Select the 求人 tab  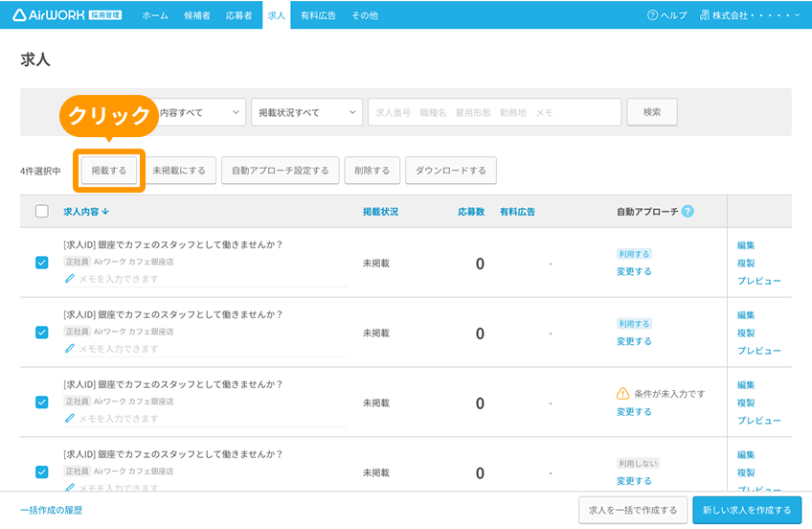277,15
